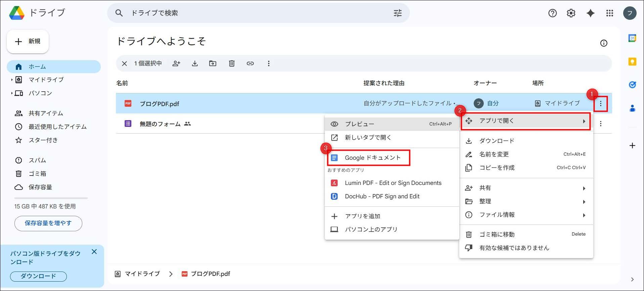Open search filter options icon

pyautogui.click(x=398, y=13)
